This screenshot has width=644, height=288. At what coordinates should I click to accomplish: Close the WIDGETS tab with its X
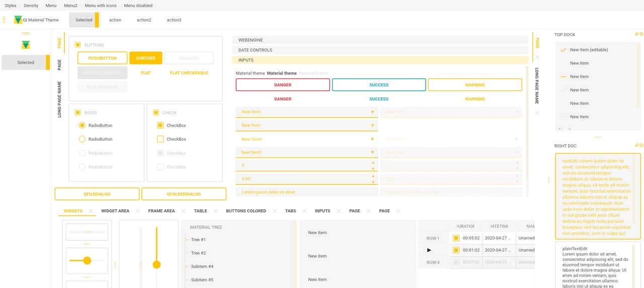(x=91, y=211)
